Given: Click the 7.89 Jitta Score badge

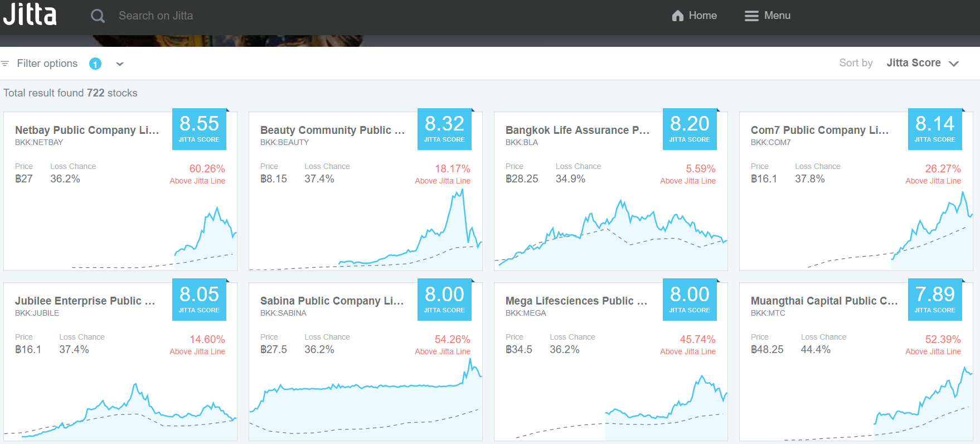Looking at the screenshot, I should (935, 300).
